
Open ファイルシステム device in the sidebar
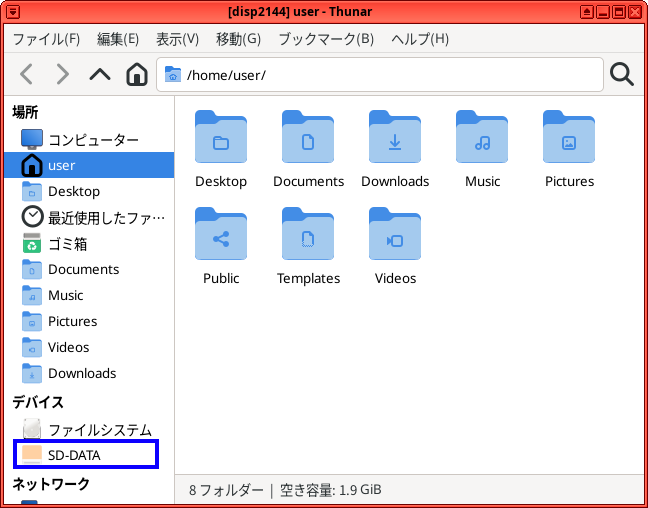89,429
